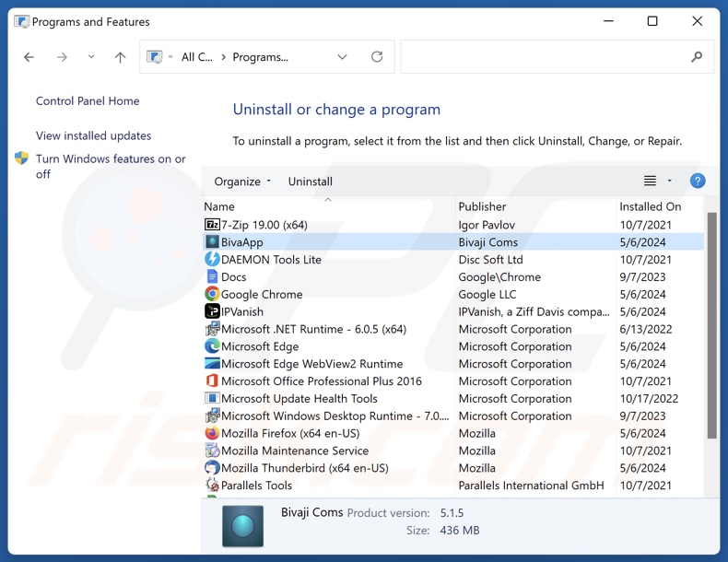This screenshot has height=562, width=728.
Task: Click the DAEMON Tools Lite icon
Action: point(212,259)
